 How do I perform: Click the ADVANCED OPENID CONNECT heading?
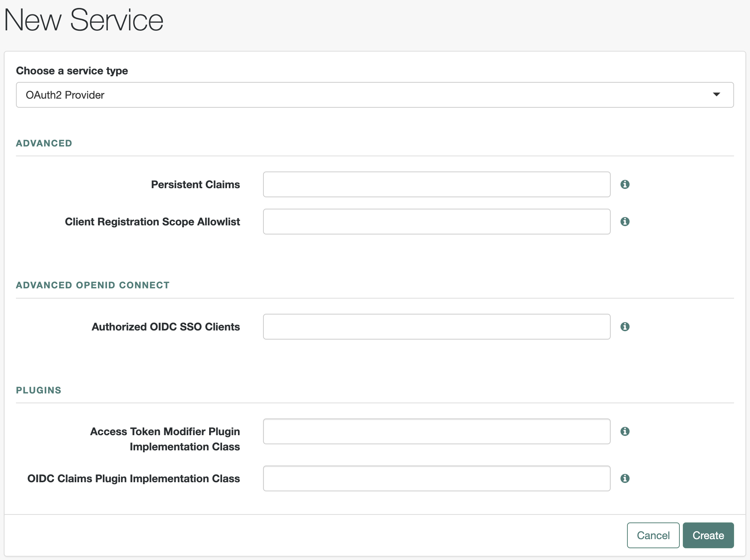click(x=93, y=285)
